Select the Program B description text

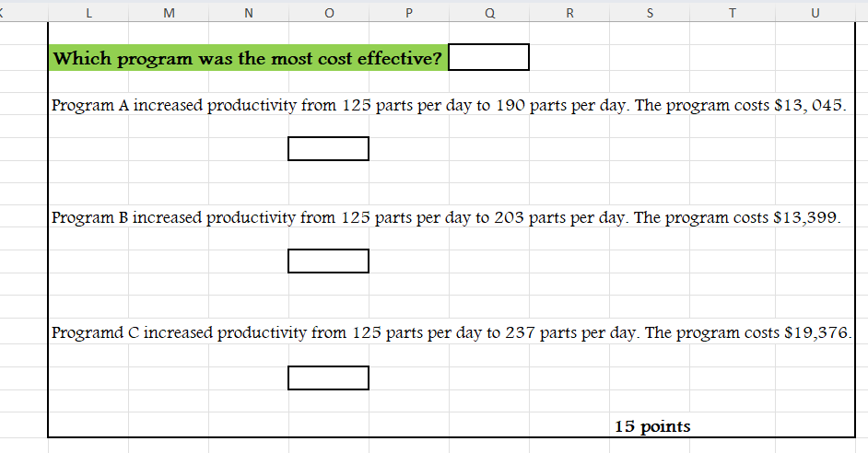[446, 217]
